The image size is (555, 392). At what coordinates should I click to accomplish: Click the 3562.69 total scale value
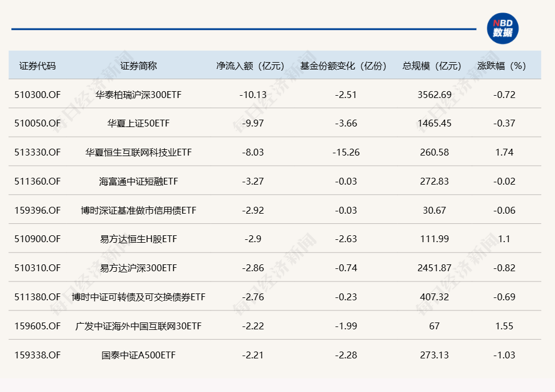434,95
